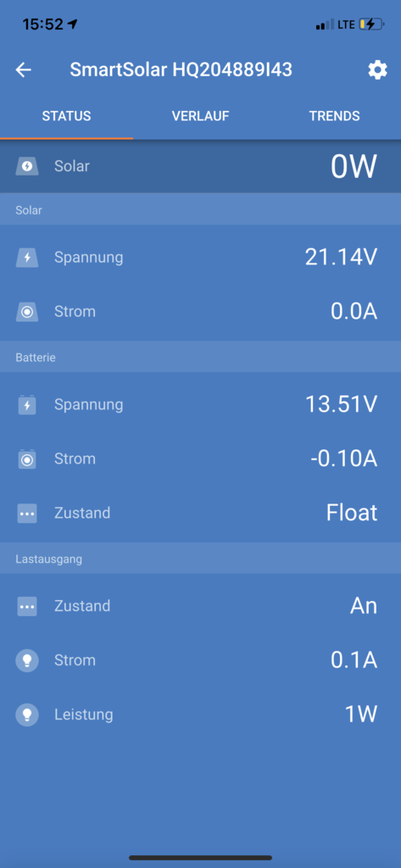The height and width of the screenshot is (868, 401).
Task: Tap the load Strom bulb icon
Action: pyautogui.click(x=27, y=660)
